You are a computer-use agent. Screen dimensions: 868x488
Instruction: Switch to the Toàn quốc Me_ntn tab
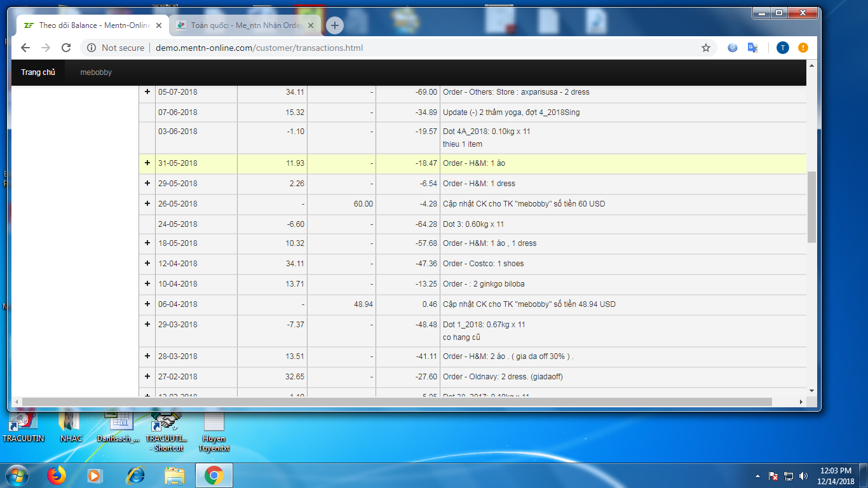pyautogui.click(x=245, y=25)
